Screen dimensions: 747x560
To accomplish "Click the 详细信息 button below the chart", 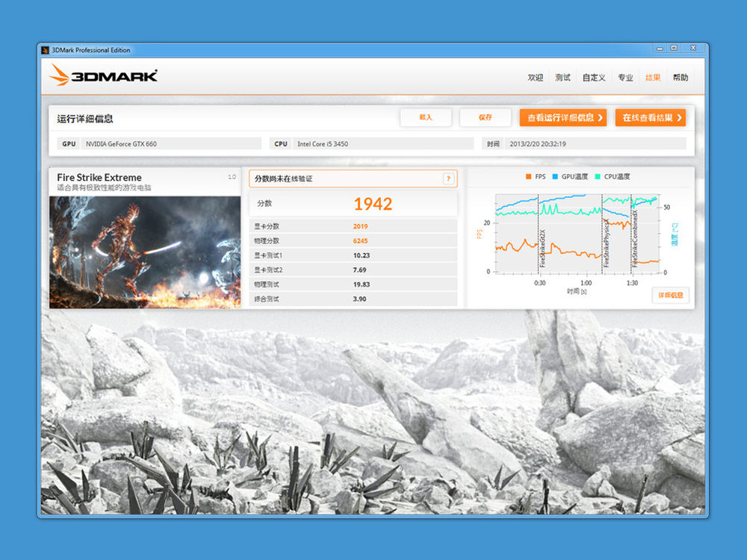I will [x=671, y=295].
